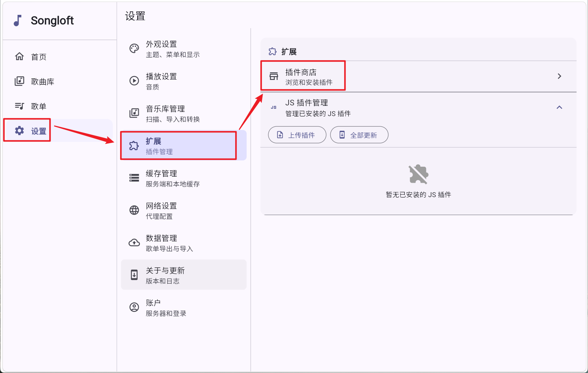Image resolution: width=588 pixels, height=373 pixels.
Task: Select the 歌单 playlist icon
Action: click(19, 106)
